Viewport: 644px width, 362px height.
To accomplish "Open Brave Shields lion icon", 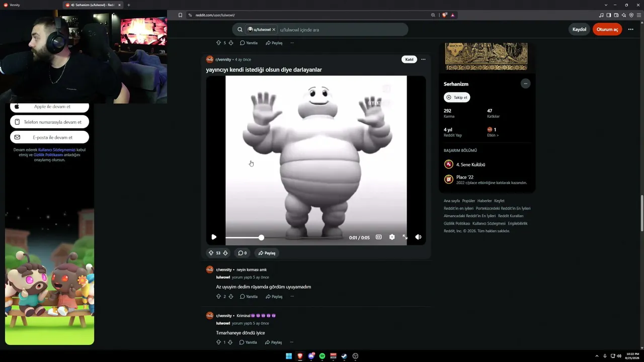I will tap(444, 15).
